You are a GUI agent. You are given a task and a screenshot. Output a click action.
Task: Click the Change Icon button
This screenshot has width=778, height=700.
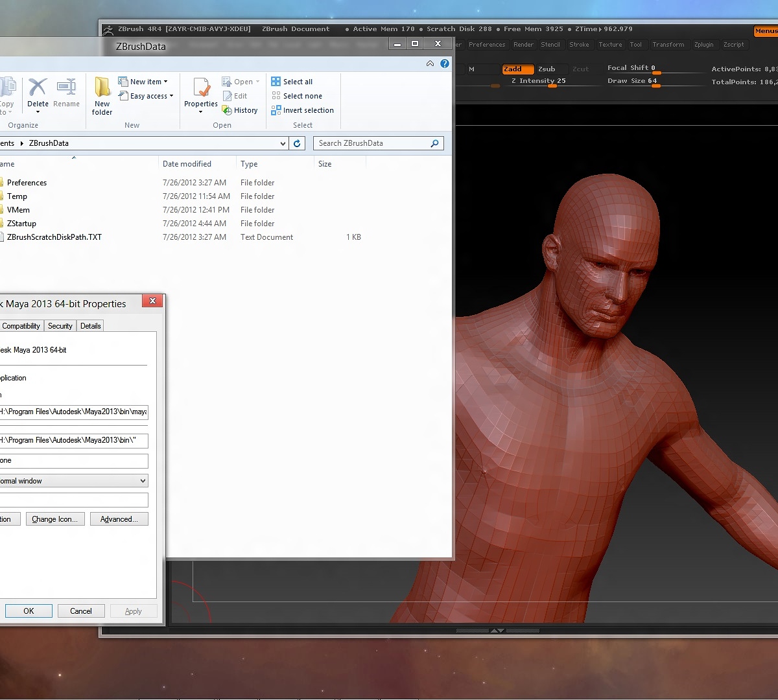(55, 519)
